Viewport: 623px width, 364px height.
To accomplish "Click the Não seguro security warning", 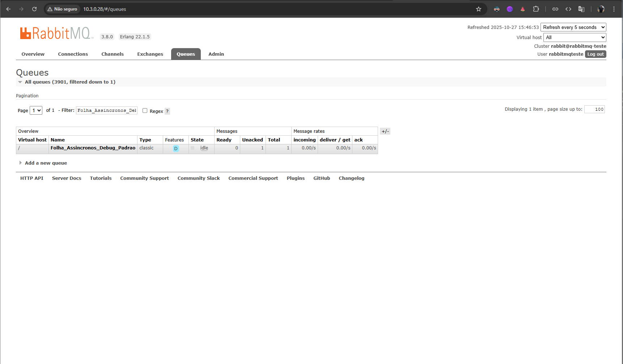I will coord(62,9).
